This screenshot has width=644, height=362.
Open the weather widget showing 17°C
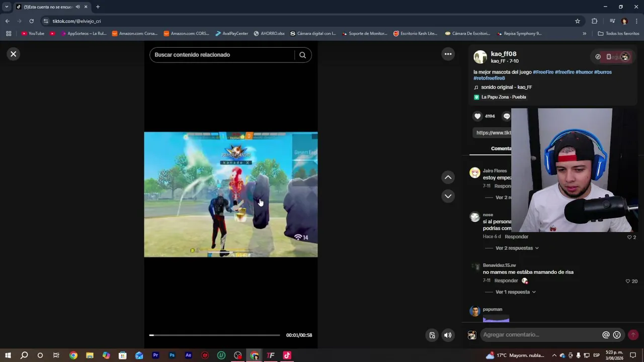[515, 355]
